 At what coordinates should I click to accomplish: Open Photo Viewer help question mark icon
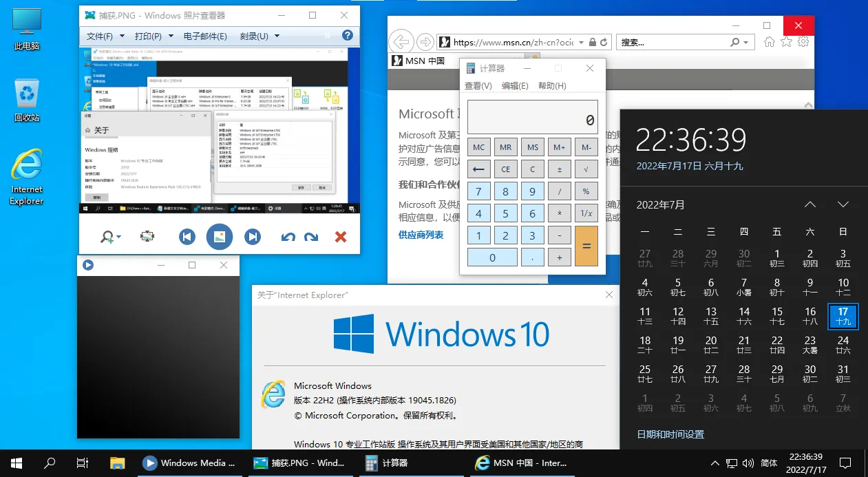[348, 36]
